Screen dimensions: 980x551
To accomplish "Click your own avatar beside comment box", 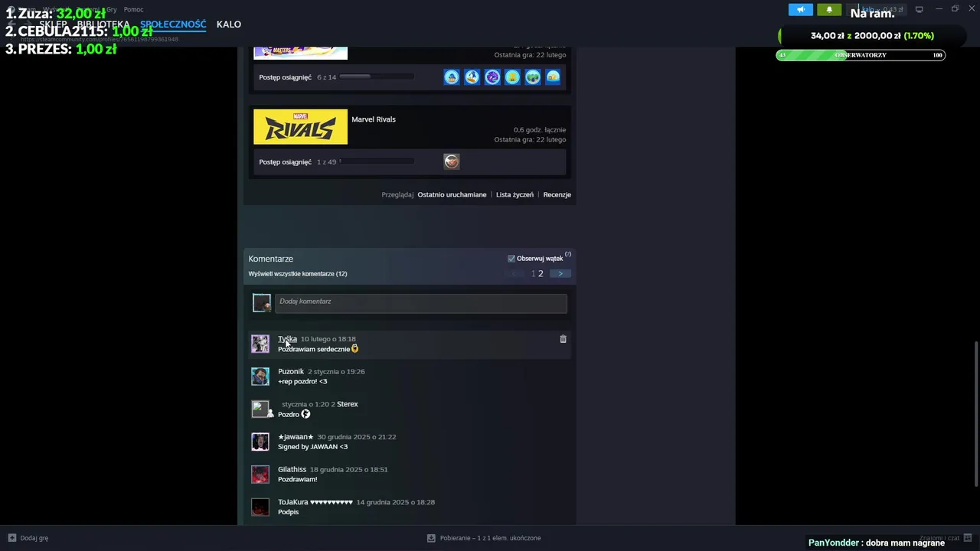I will (262, 302).
